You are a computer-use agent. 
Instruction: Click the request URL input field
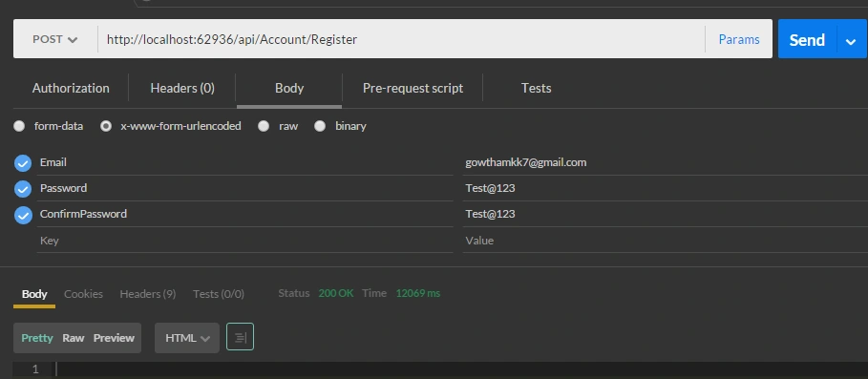point(401,39)
